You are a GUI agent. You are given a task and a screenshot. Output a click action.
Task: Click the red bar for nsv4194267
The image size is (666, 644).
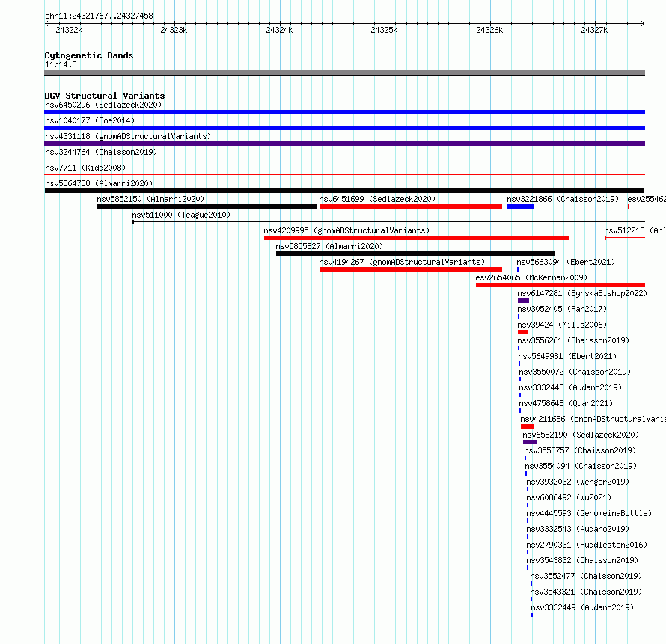411,269
